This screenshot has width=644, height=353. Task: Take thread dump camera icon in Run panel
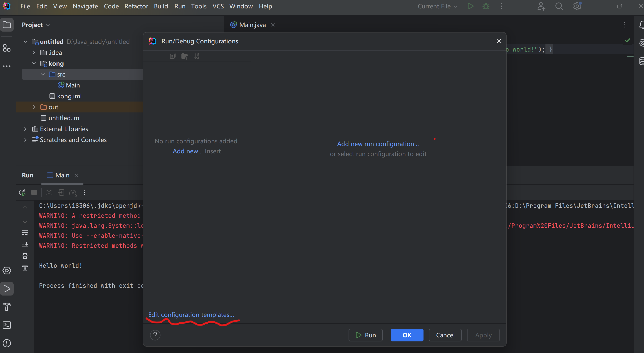point(49,192)
